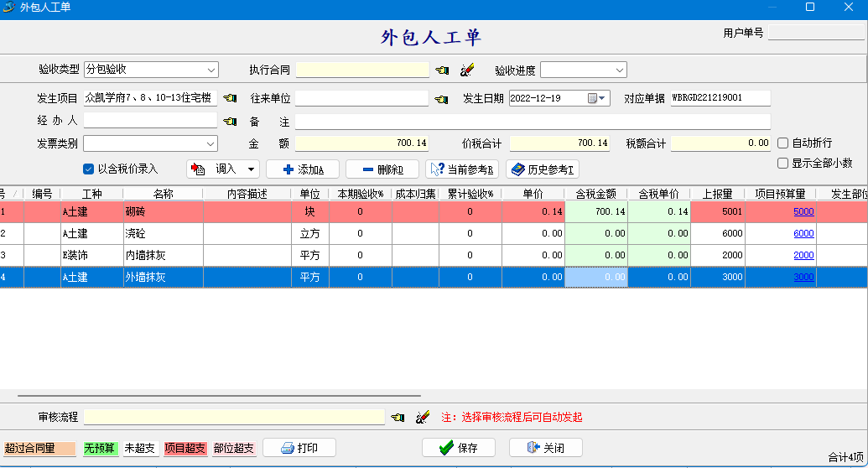868x468 pixels.
Task: Click into the 备注 input field
Action: pos(532,122)
